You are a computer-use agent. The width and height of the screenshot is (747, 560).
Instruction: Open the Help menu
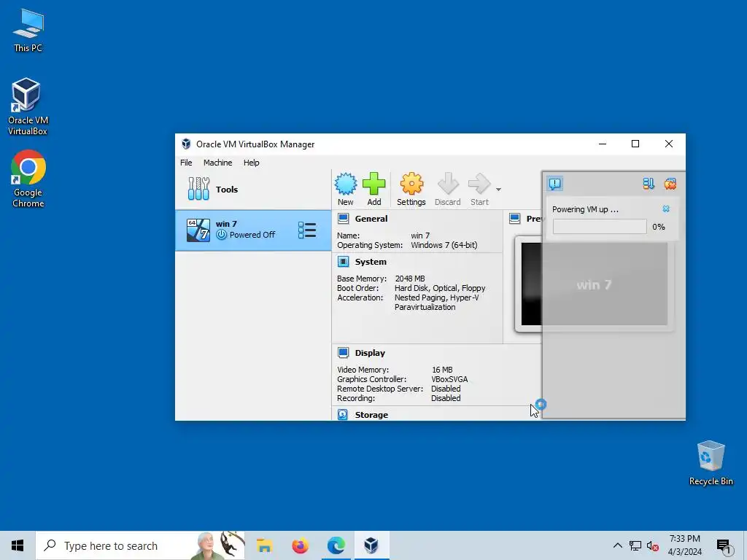click(x=251, y=163)
